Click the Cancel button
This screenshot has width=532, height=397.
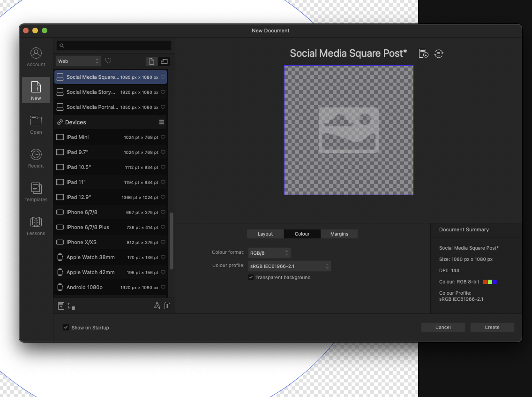coord(443,328)
